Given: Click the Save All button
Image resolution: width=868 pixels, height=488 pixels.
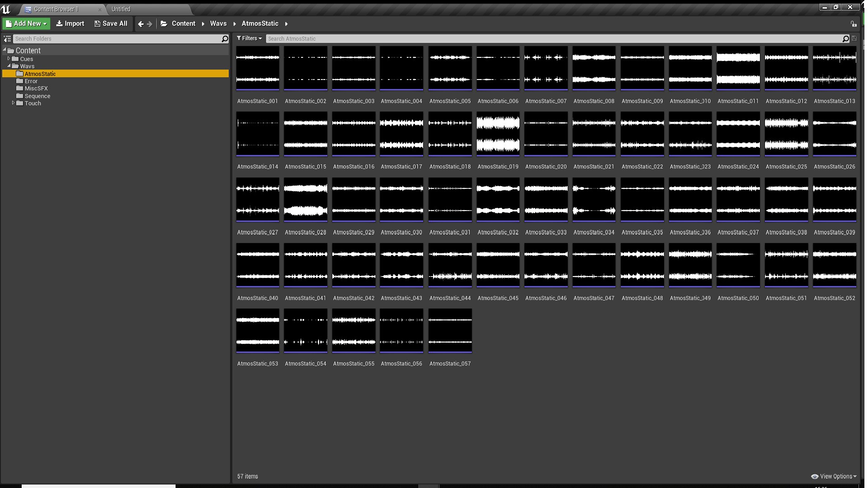Looking at the screenshot, I should 111,24.
